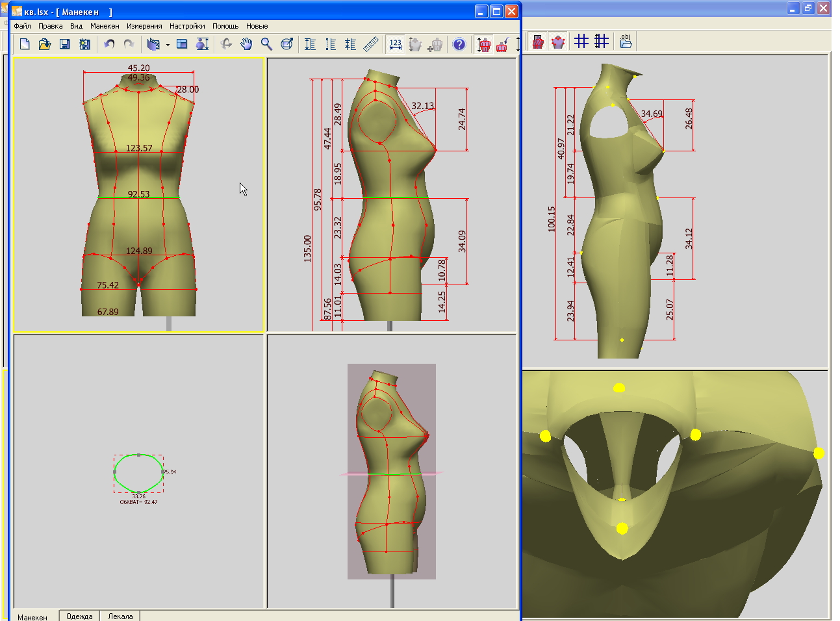Toggle the 123 dimension values display

[395, 44]
